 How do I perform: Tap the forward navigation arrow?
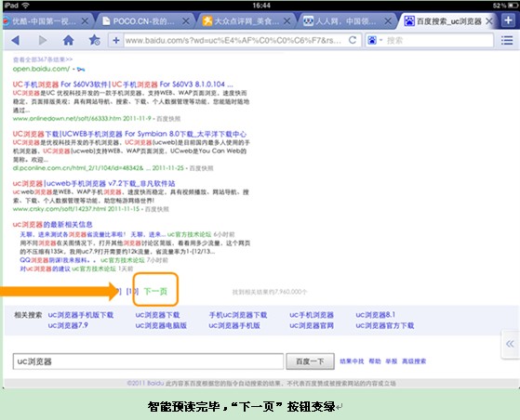[x=42, y=40]
